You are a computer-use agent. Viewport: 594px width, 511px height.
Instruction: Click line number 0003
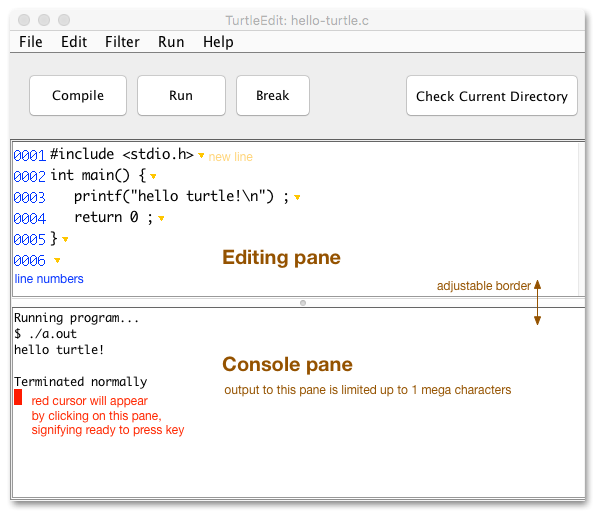[x=30, y=197]
